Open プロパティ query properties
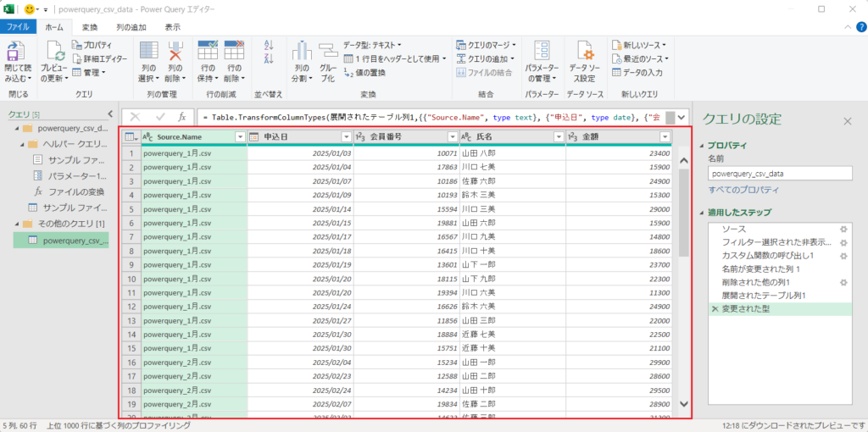The width and height of the screenshot is (868, 432). point(92,45)
